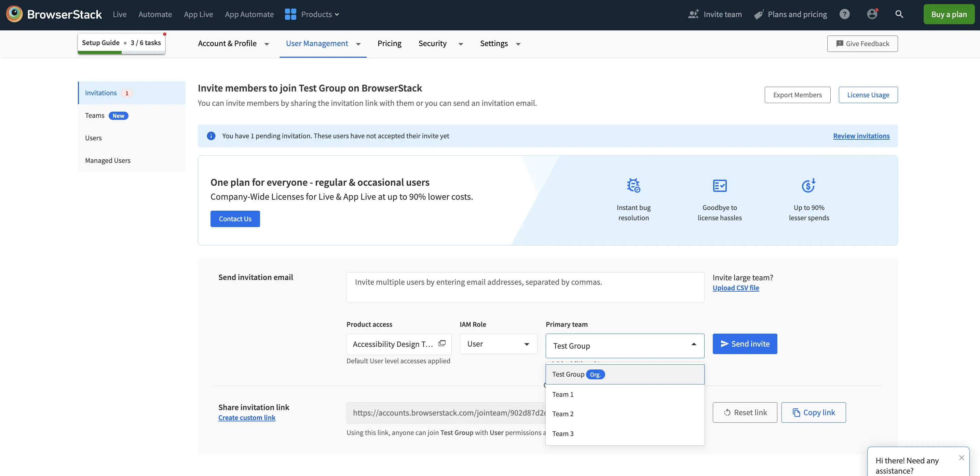
Task: Click the Setup Guide progress bar
Action: tap(121, 52)
